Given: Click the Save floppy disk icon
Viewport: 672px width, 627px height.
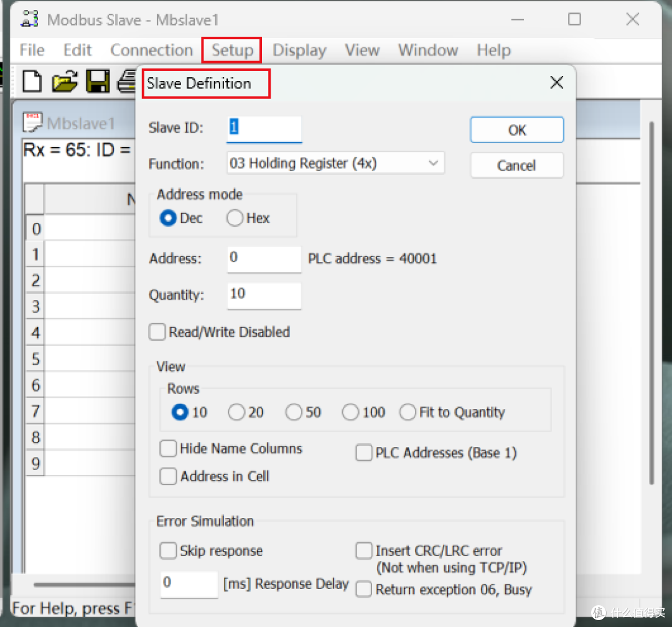Looking at the screenshot, I should (98, 81).
